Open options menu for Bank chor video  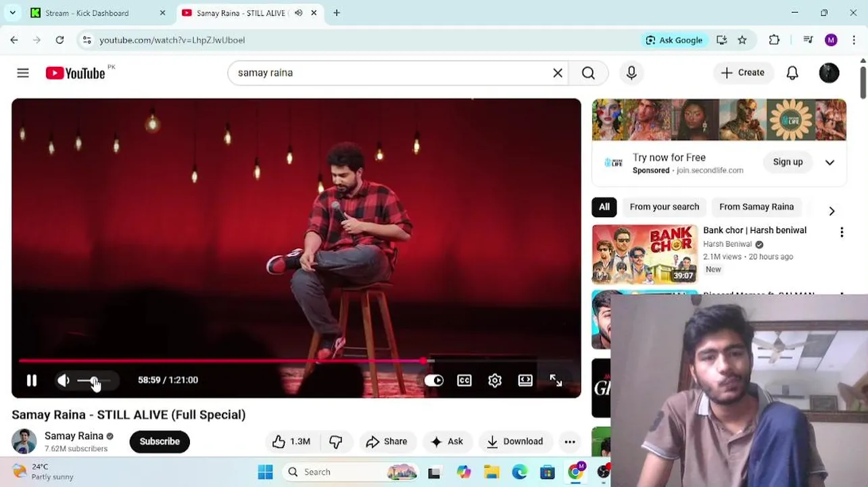click(x=842, y=232)
